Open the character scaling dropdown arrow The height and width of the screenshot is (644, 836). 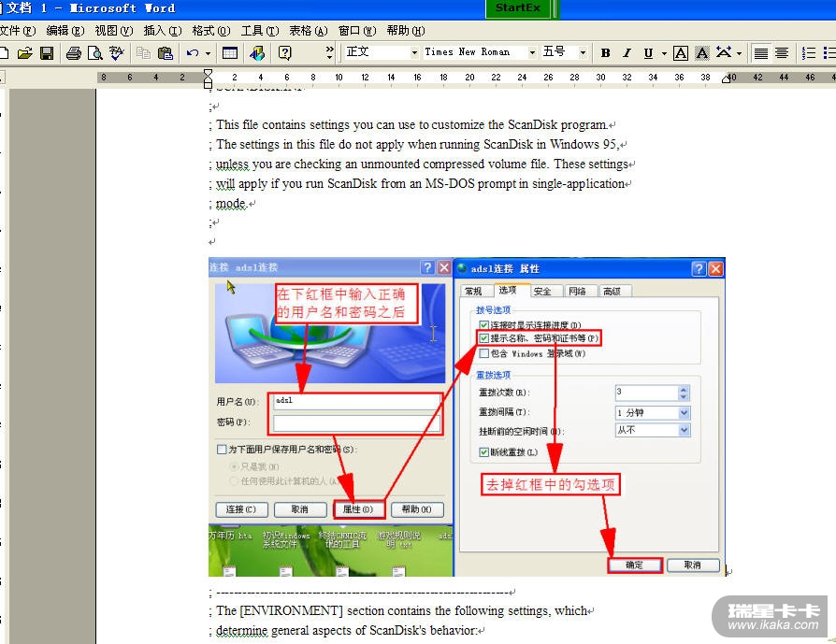739,52
